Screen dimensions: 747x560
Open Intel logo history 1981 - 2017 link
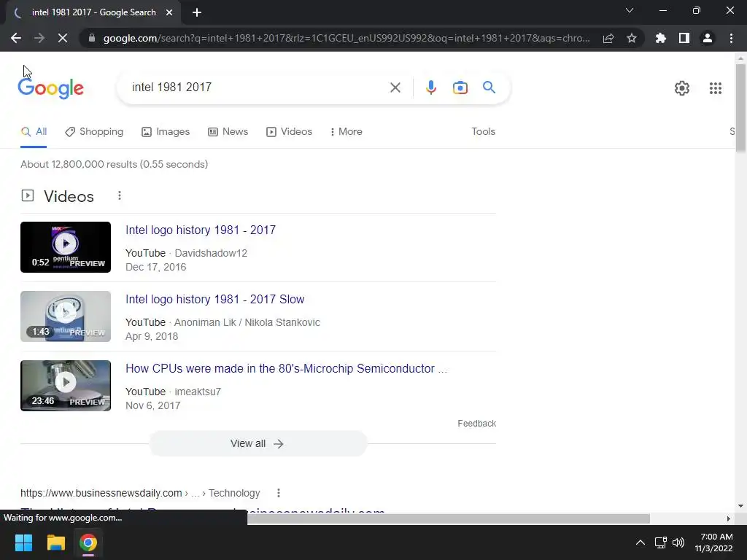coord(201,230)
